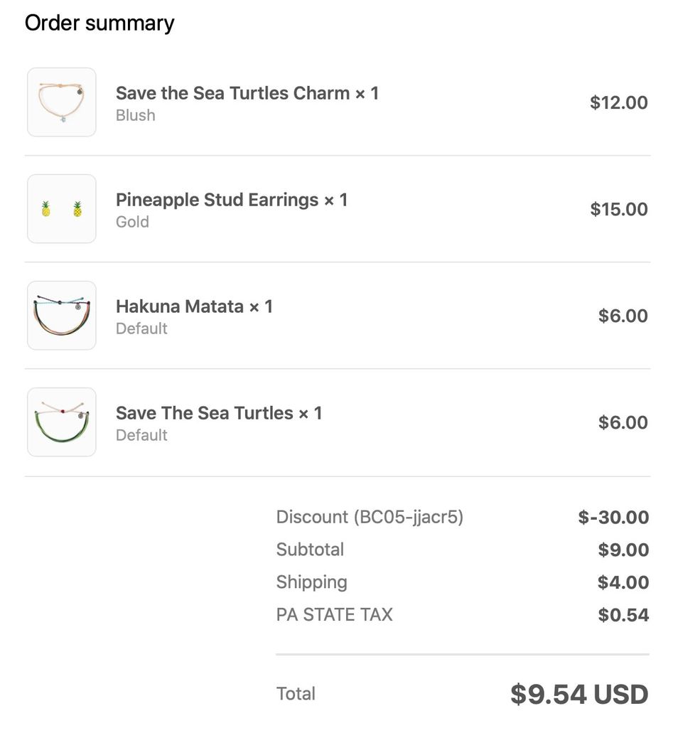The width and height of the screenshot is (700, 733).
Task: Click the $15.00 earrings price
Action: [x=619, y=209]
